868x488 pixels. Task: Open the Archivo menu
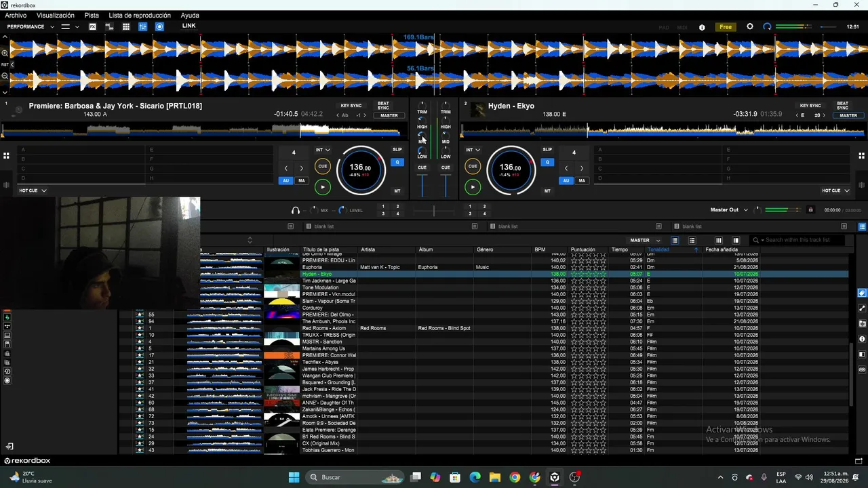click(16, 15)
